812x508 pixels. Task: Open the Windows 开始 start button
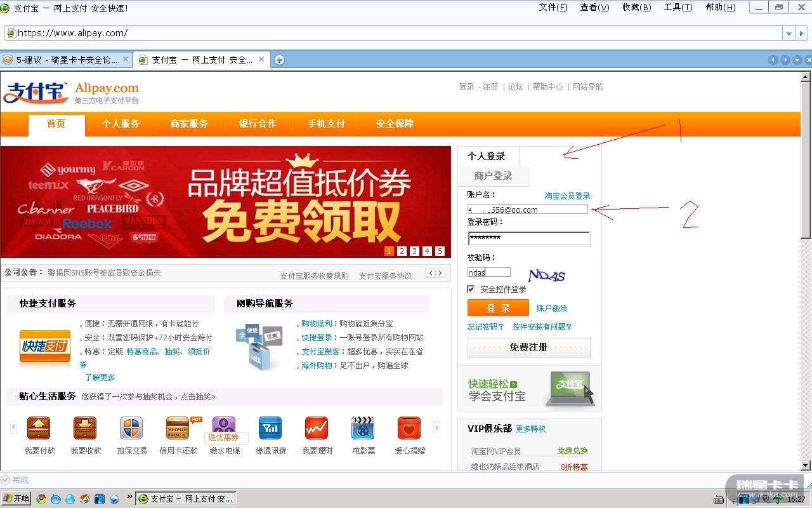tap(16, 498)
